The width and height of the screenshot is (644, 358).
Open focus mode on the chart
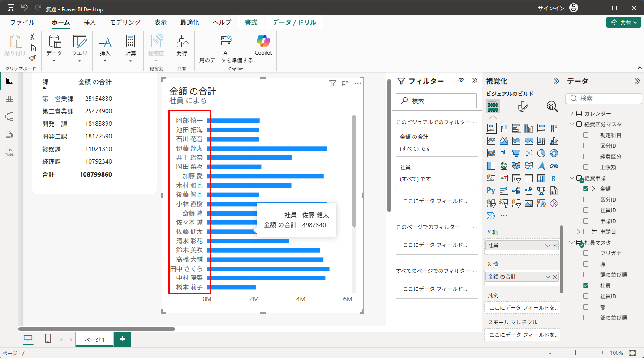pos(345,83)
